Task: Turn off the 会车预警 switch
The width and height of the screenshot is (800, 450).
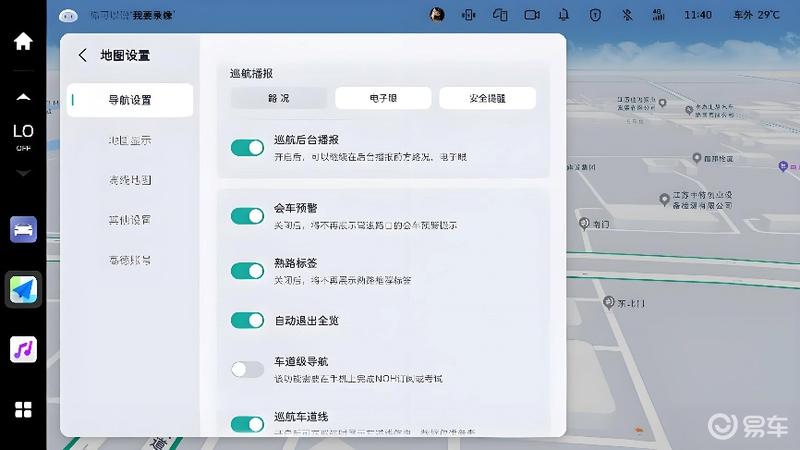Action: tap(247, 216)
